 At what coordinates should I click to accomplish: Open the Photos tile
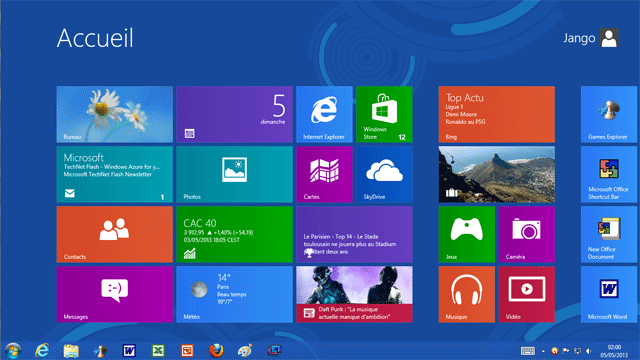click(x=234, y=174)
